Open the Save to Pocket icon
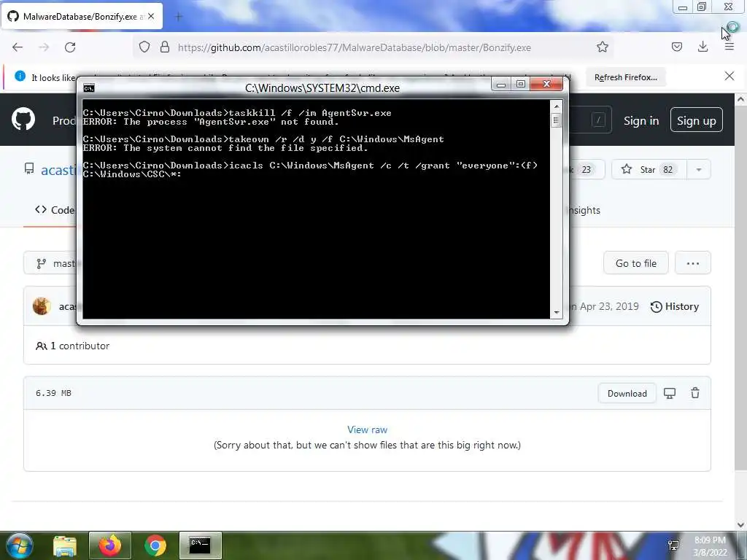 [x=676, y=47]
